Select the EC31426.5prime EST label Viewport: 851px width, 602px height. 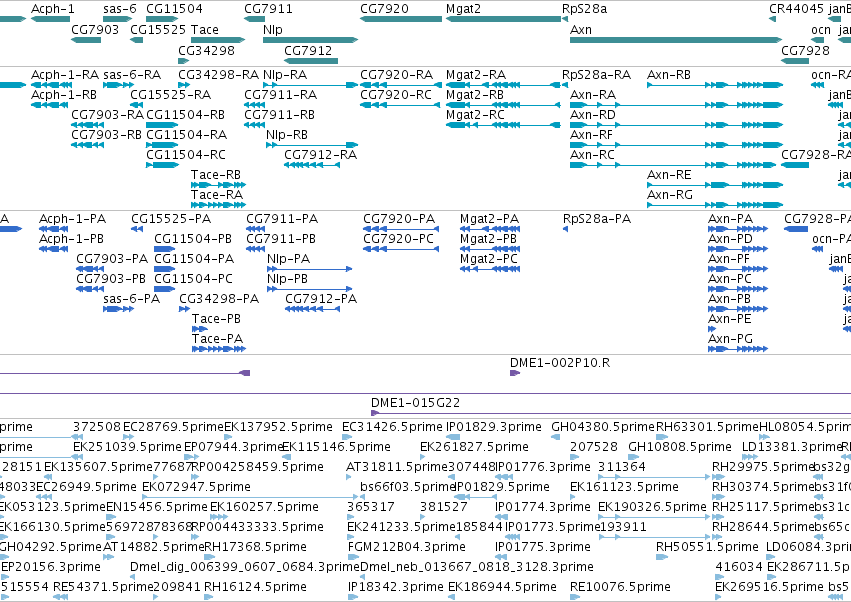tap(392, 427)
